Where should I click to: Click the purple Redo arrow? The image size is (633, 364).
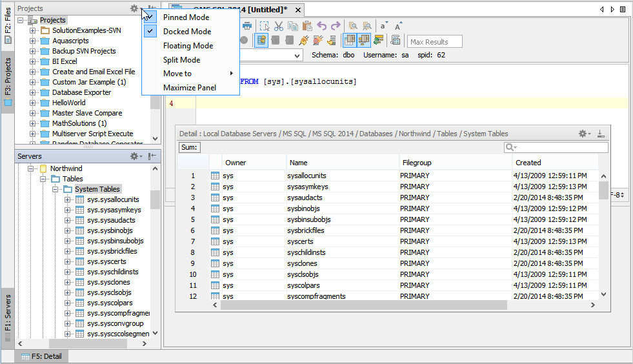[x=336, y=26]
